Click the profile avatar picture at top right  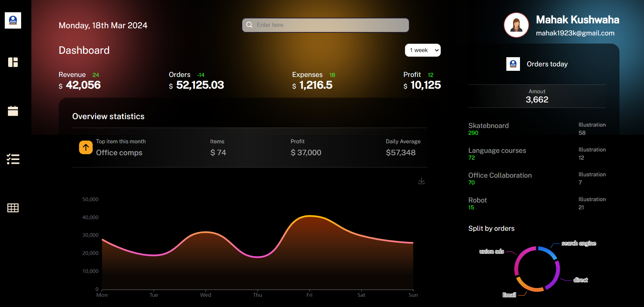tap(516, 25)
